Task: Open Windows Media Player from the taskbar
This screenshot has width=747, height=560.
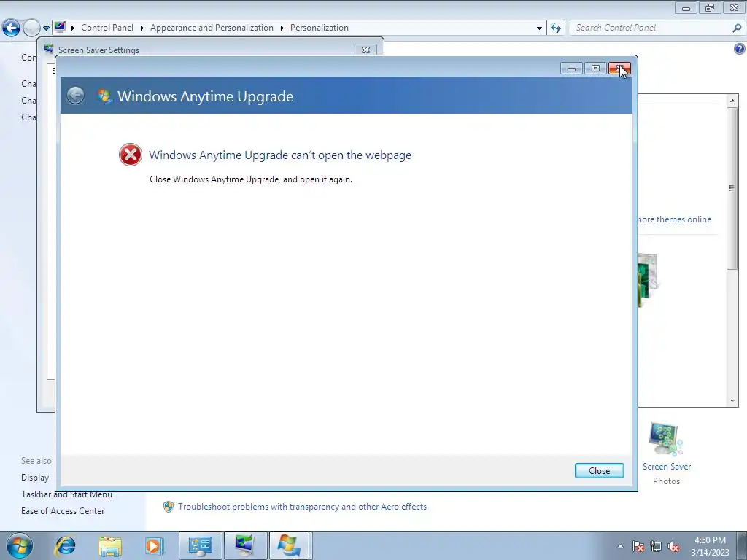Action: (154, 545)
